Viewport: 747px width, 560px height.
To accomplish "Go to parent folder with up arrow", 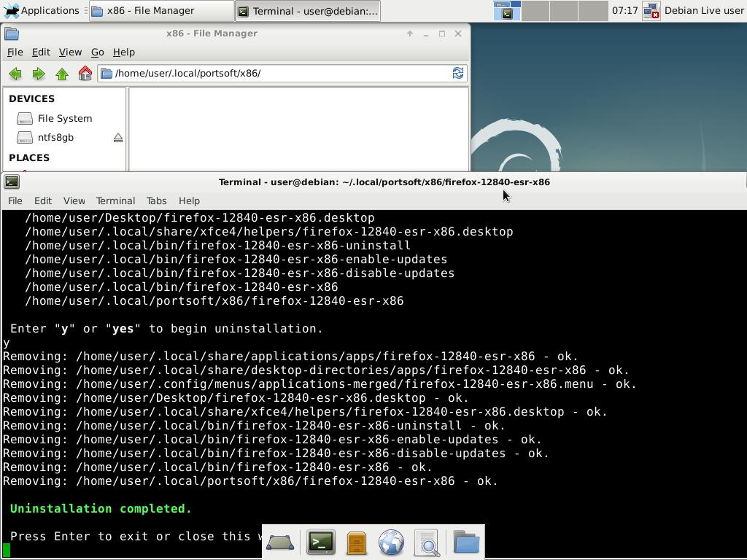I will 62,74.
